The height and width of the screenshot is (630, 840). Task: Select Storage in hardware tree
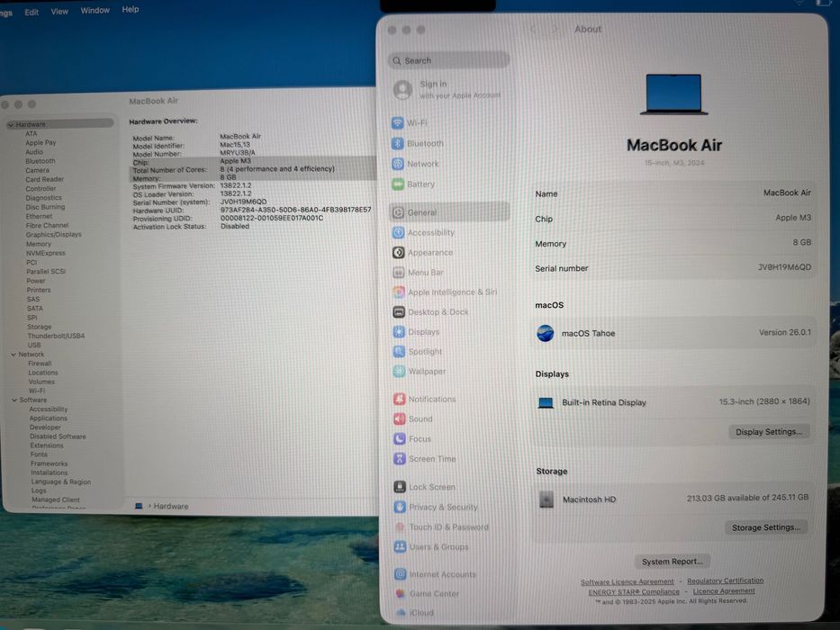point(39,327)
